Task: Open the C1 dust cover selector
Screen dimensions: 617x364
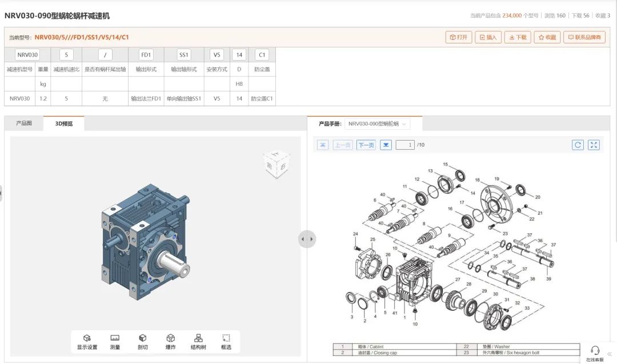Action: (262, 55)
